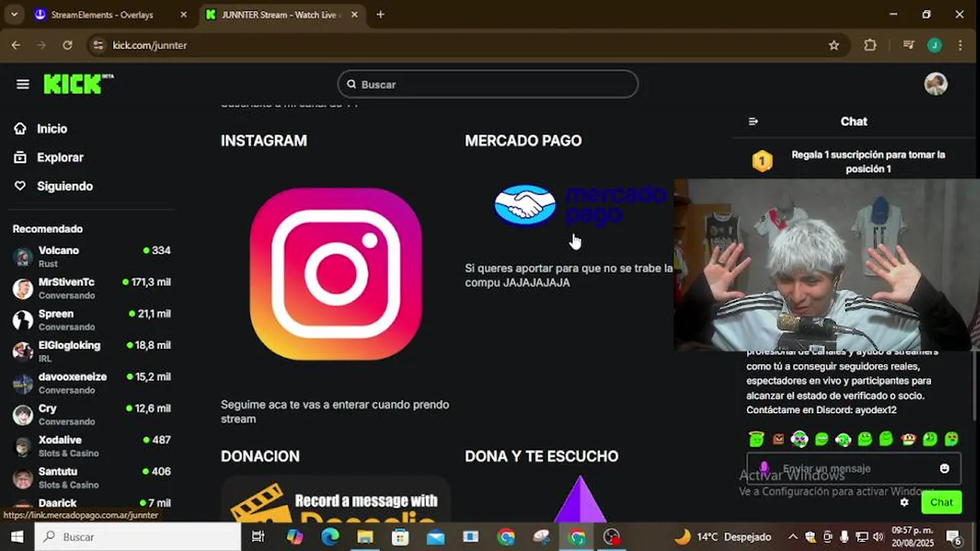Image resolution: width=980 pixels, height=551 pixels.
Task: Insert the mushroom emote
Action: pyautogui.click(x=908, y=439)
